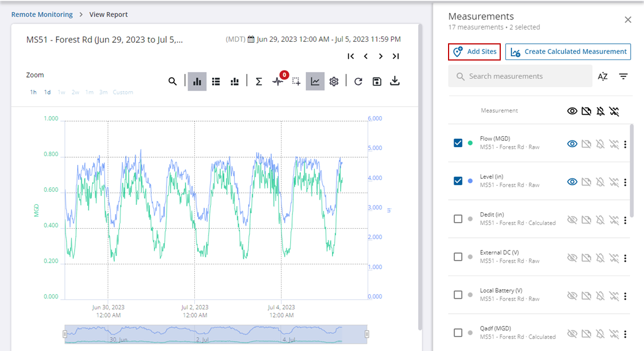Open the three-dot menu for External DC (V)
The image size is (644, 351).
coord(625,258)
